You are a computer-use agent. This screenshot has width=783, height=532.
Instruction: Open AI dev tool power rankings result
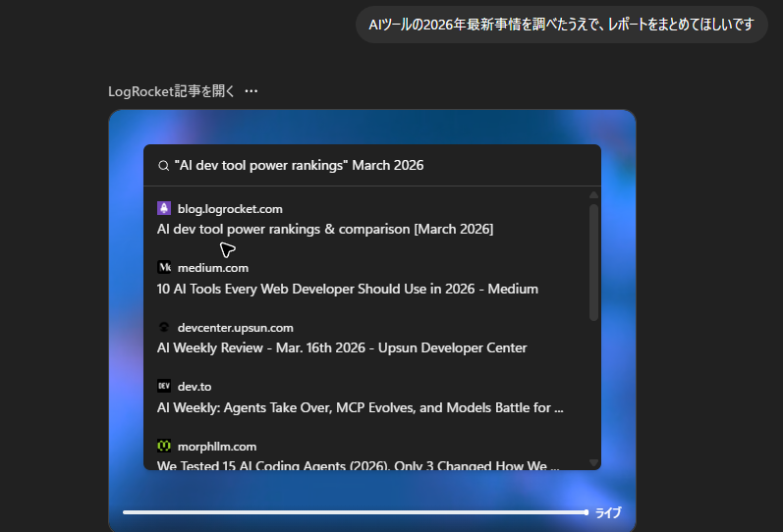point(325,229)
